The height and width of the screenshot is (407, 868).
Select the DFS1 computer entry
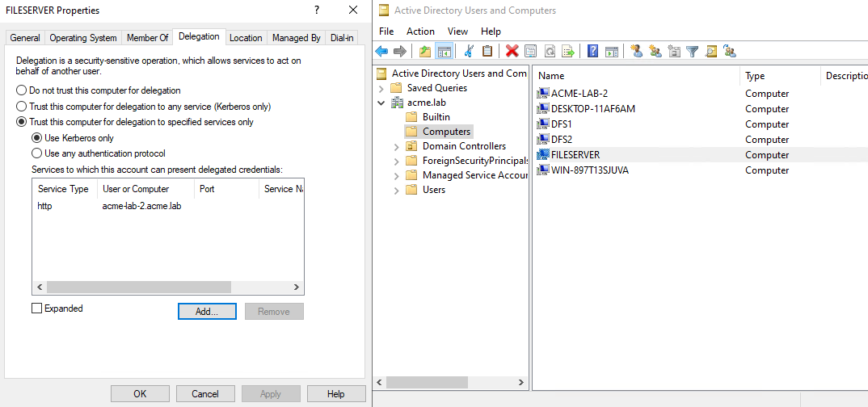[561, 124]
